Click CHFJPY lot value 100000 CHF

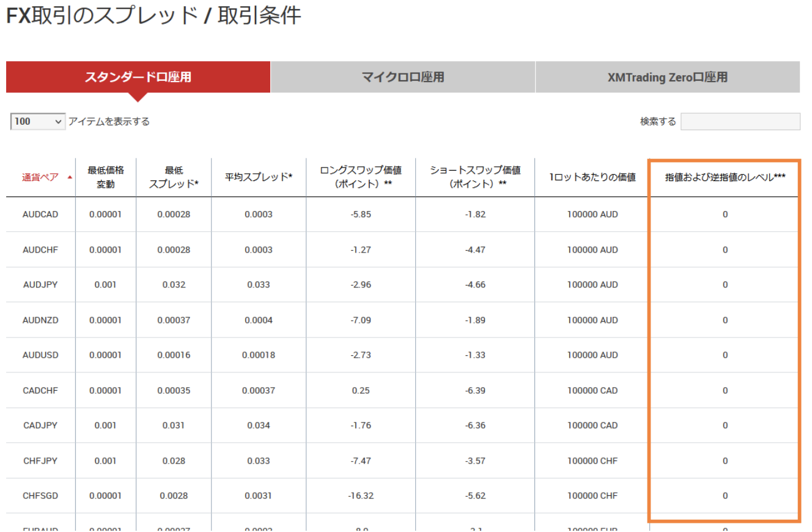pyautogui.click(x=592, y=460)
